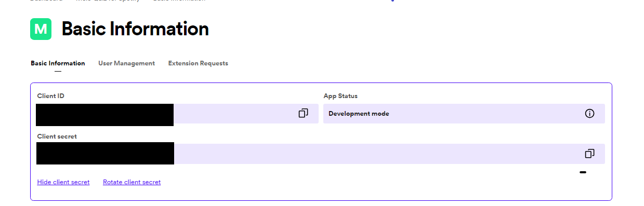Click inside the Client ID field
This screenshot has width=644, height=206.
(x=177, y=114)
